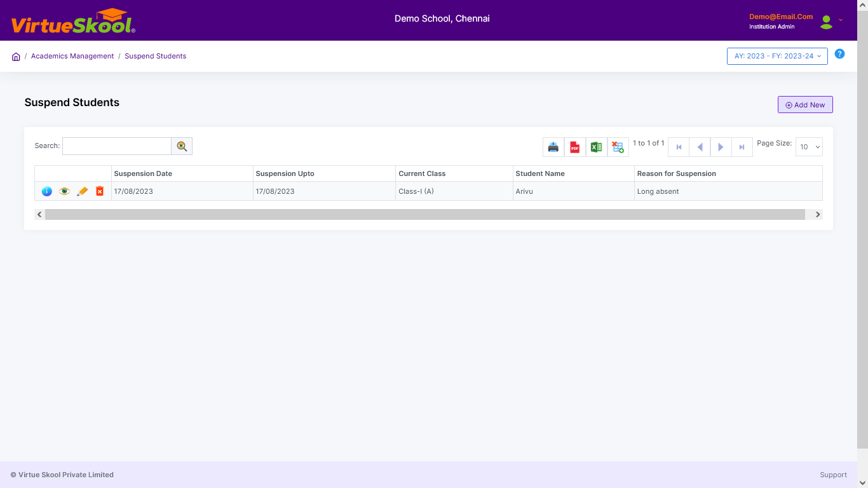Viewport: 868px width, 488px height.
Task: Click the green user avatar icon
Action: pyautogui.click(x=826, y=22)
